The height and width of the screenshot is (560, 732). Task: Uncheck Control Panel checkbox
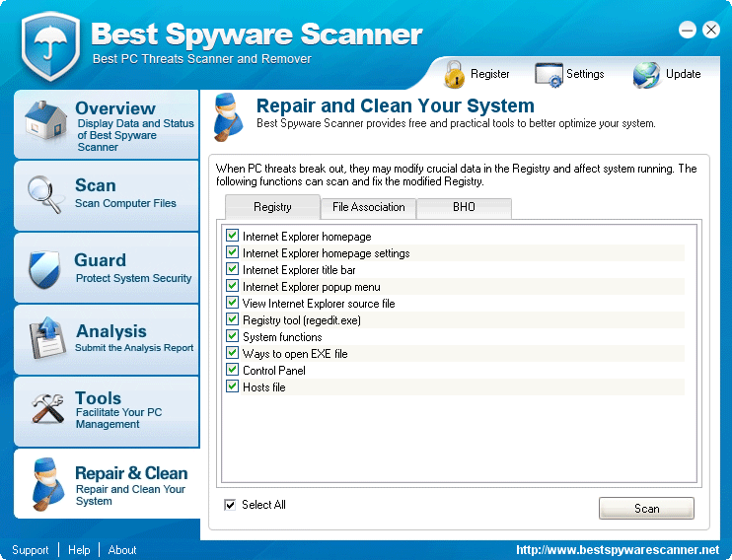point(232,370)
